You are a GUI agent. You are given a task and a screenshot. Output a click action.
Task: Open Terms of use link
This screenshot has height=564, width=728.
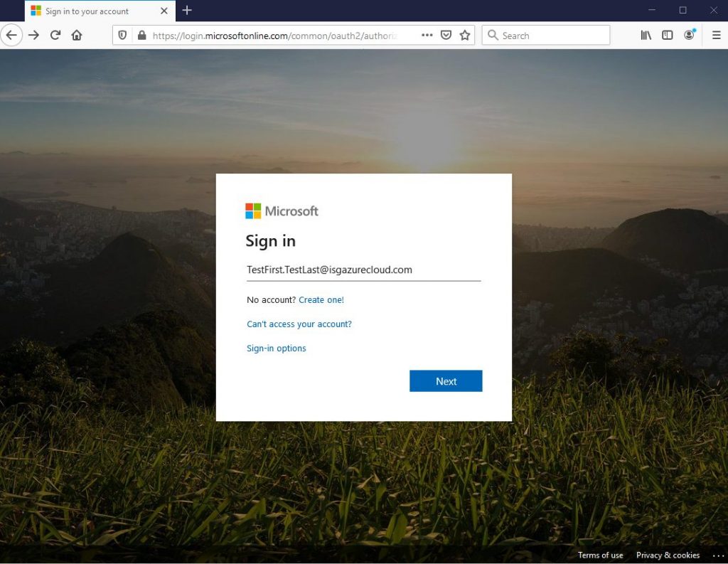point(600,555)
